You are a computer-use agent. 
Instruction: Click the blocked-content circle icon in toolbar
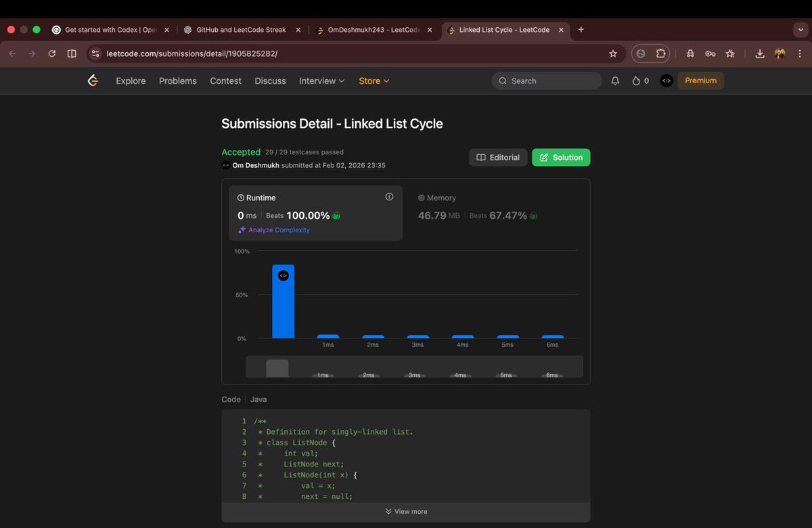coord(641,53)
